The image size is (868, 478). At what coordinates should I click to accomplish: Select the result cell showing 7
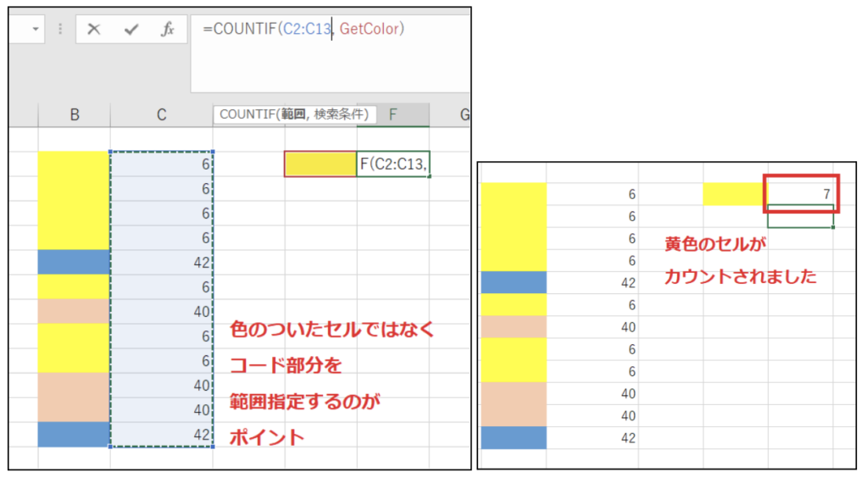[x=800, y=194]
